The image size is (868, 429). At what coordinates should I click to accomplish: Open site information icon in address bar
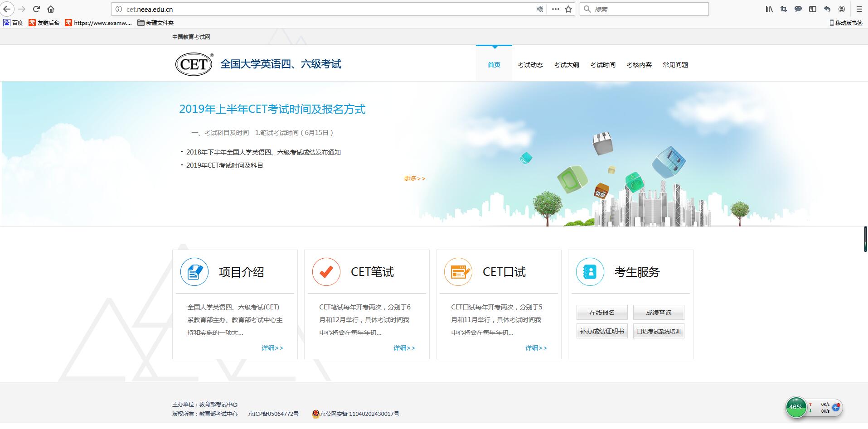(x=119, y=9)
